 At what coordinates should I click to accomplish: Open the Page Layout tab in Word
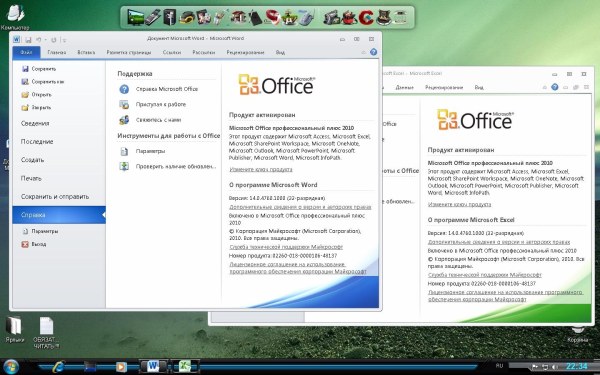click(x=129, y=52)
